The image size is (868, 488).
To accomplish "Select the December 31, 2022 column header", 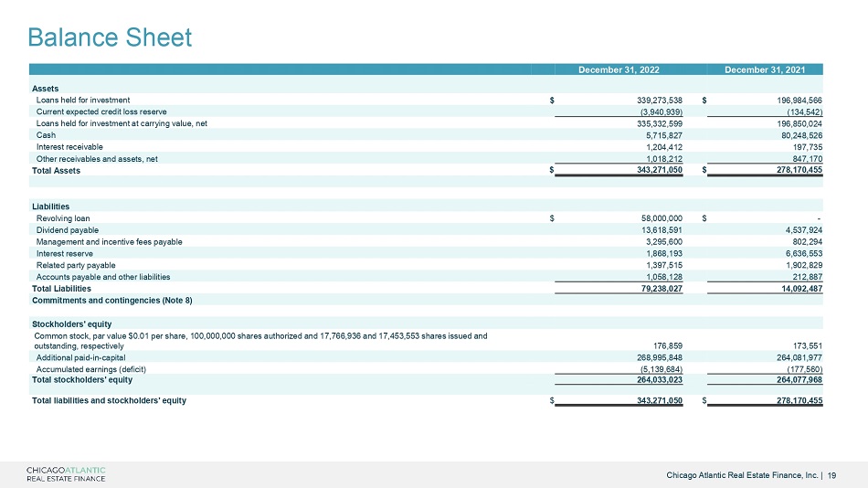I will [619, 69].
